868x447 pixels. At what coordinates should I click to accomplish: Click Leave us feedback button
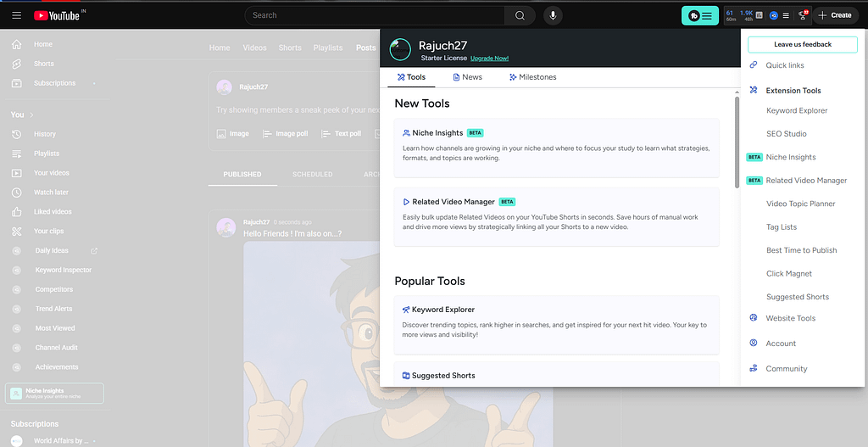click(803, 44)
